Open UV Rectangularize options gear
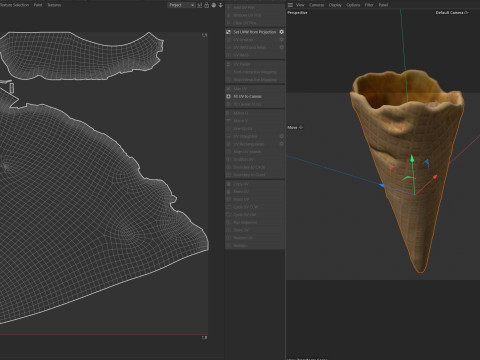Screen dimensions: 480x360 pyautogui.click(x=282, y=144)
